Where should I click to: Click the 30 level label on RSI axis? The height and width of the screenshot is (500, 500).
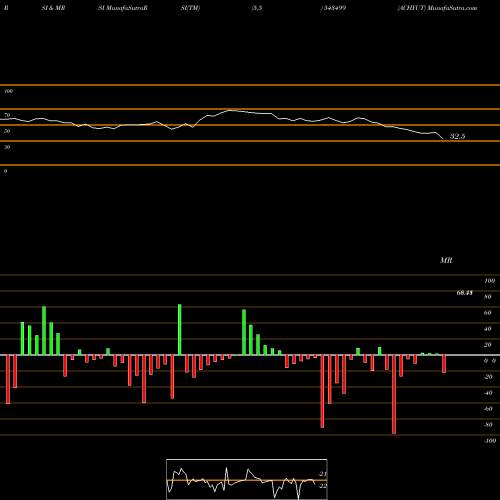coord(7,147)
